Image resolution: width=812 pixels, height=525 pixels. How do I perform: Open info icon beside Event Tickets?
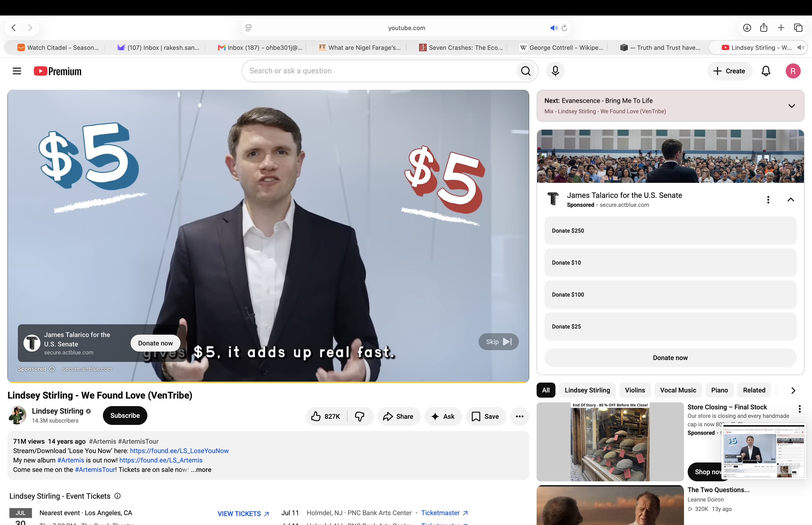[118, 496]
